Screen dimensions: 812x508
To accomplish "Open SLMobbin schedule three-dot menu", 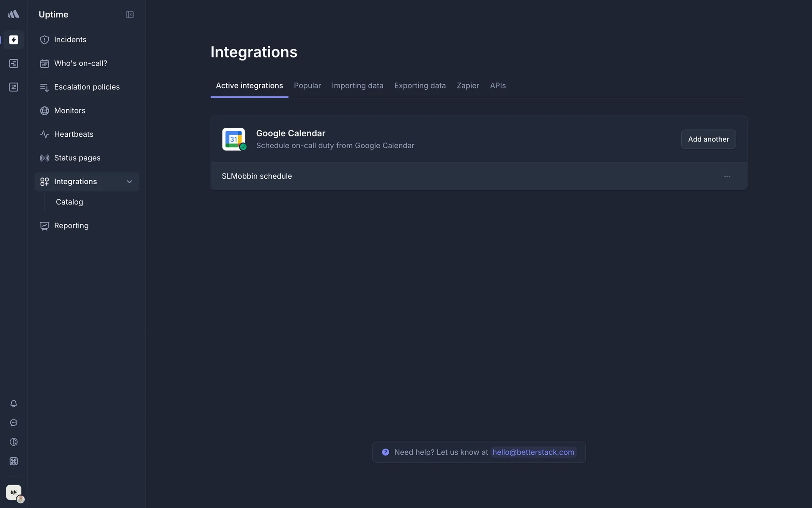I will click(x=727, y=176).
